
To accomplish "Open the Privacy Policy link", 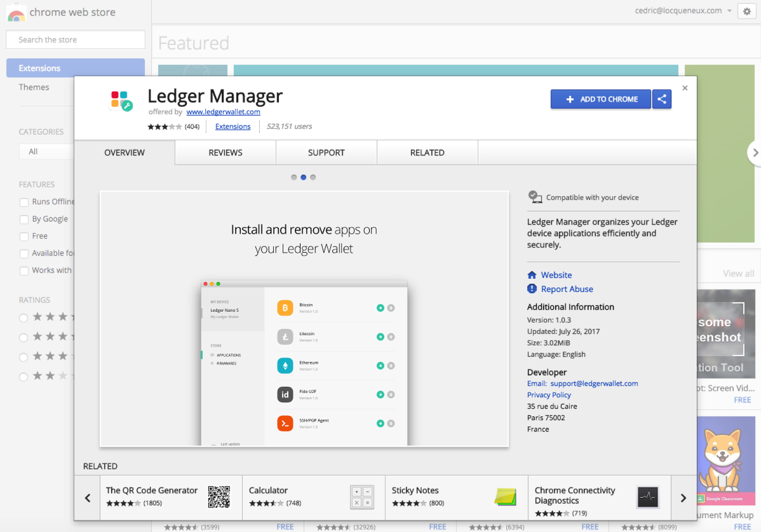I will point(549,395).
